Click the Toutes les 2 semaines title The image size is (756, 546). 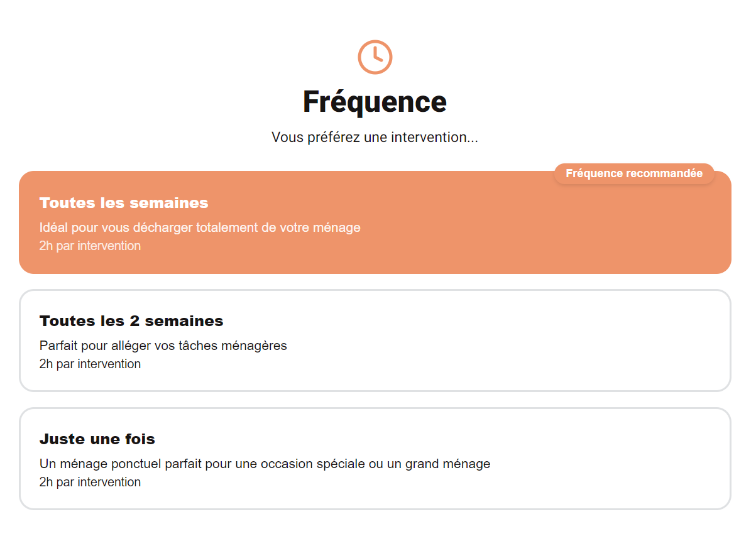pyautogui.click(x=131, y=321)
